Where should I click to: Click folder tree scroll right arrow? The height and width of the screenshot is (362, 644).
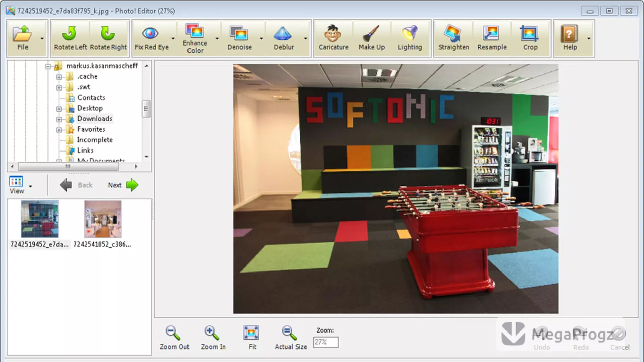point(136,166)
